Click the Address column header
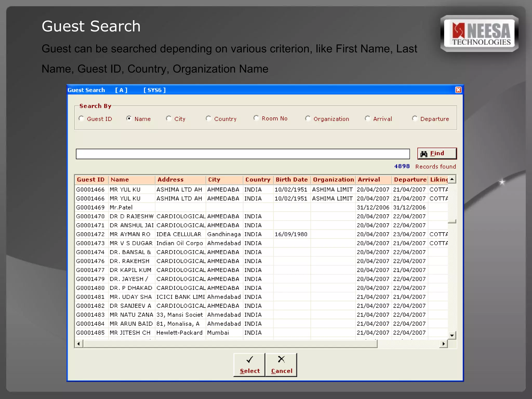532x399 pixels. 181,179
